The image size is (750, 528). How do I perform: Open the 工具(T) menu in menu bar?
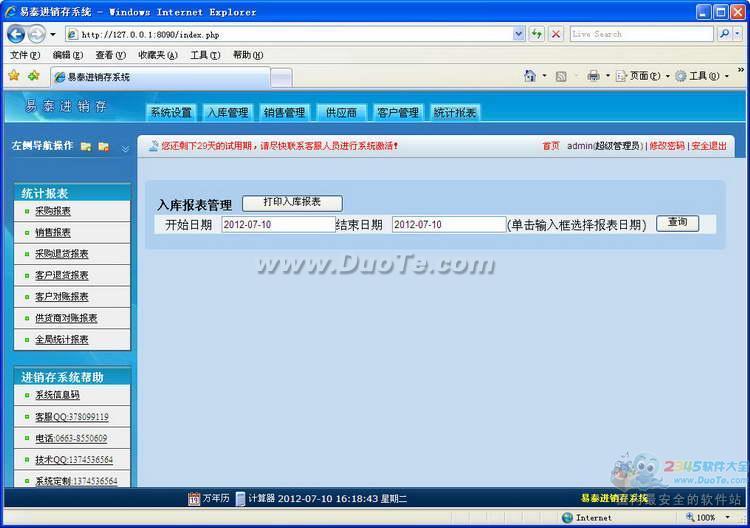click(205, 55)
